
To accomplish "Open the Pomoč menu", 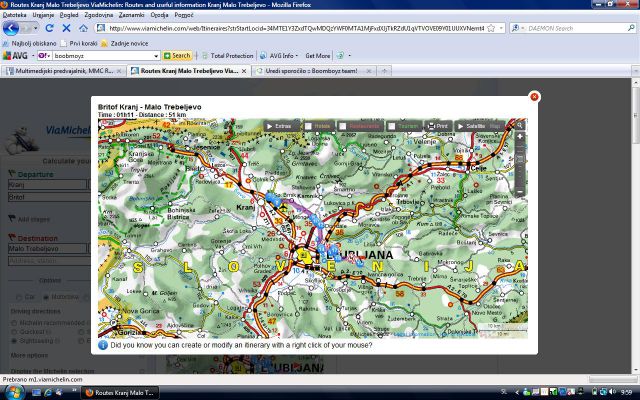I will (x=184, y=15).
